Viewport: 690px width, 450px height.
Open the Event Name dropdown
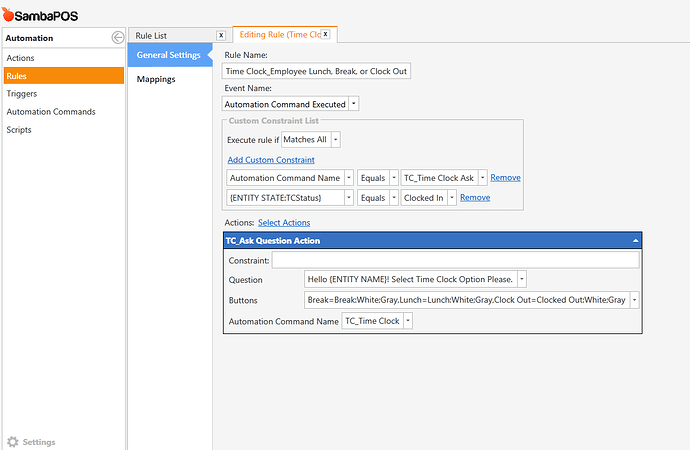tap(355, 104)
